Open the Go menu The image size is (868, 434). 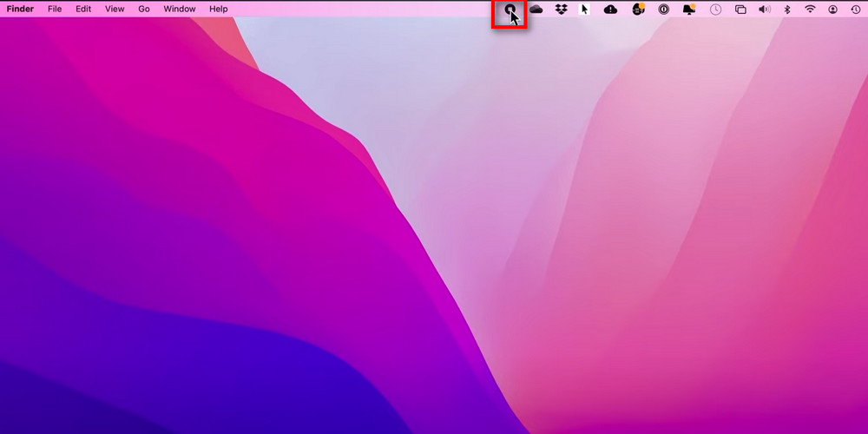(144, 9)
